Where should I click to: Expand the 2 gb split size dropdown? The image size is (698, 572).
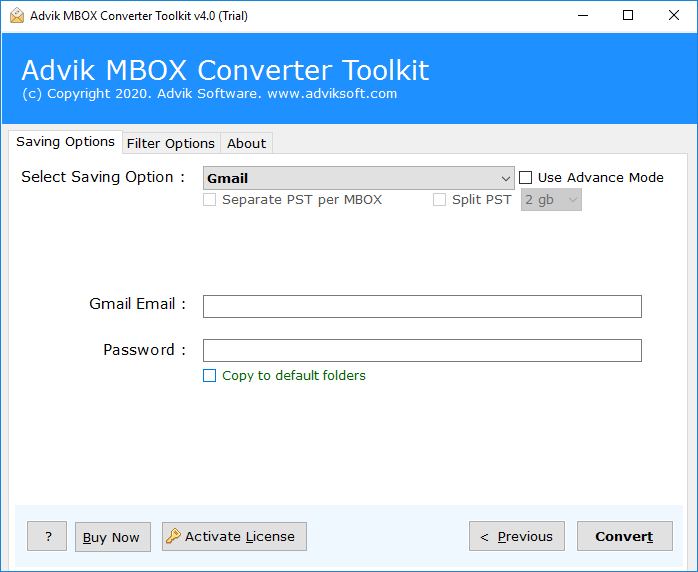point(551,199)
